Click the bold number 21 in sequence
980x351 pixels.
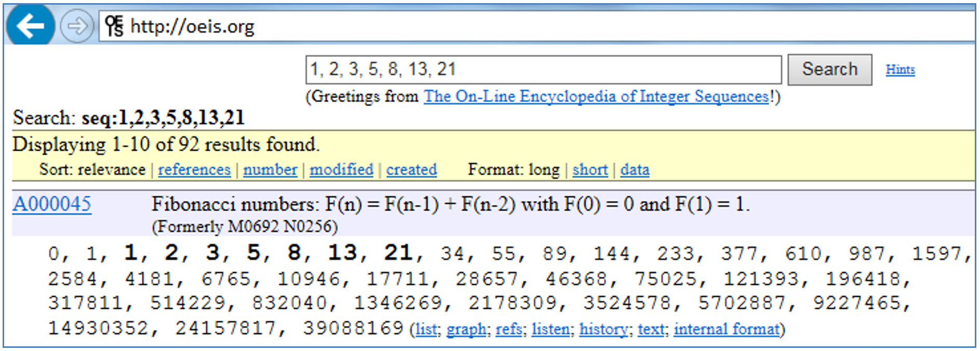coord(398,253)
